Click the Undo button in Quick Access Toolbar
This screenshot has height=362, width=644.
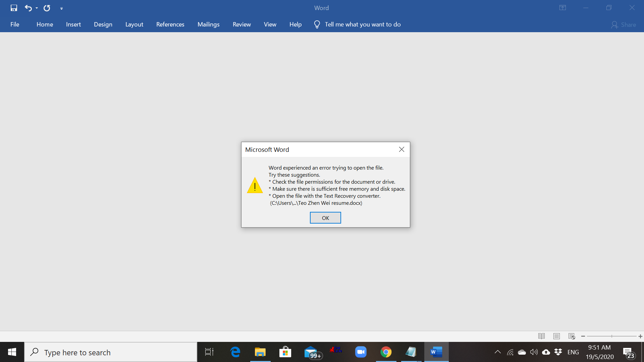tap(28, 7)
